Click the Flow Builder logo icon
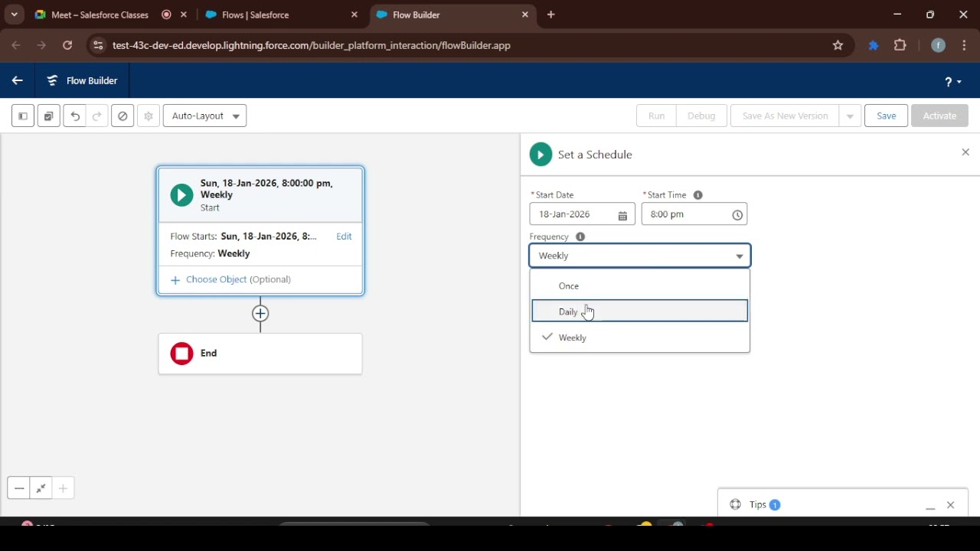This screenshot has height=551, width=980. (52, 80)
